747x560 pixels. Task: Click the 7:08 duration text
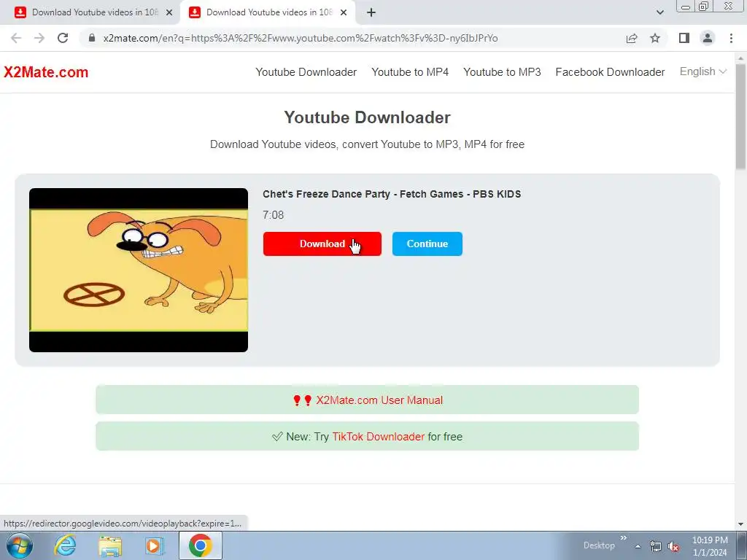point(273,215)
